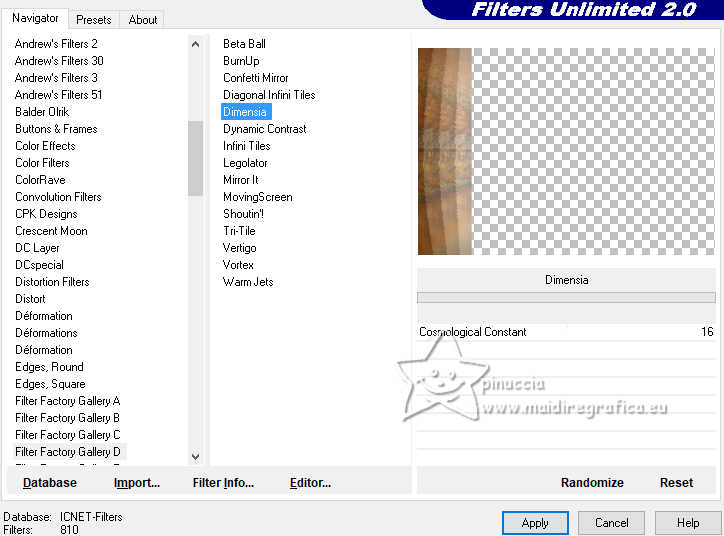Screen dimensions: 724x536
Task: Click the Apply button
Action: point(535,523)
